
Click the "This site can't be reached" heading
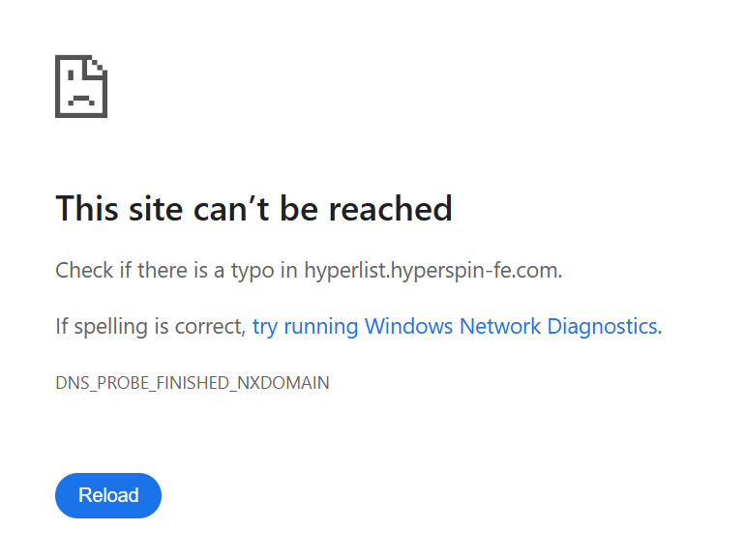[253, 208]
